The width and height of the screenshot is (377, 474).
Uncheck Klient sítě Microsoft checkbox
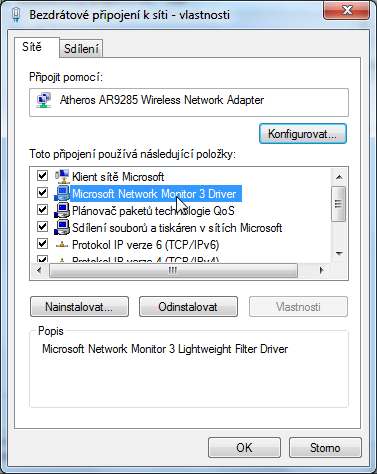coord(42,175)
